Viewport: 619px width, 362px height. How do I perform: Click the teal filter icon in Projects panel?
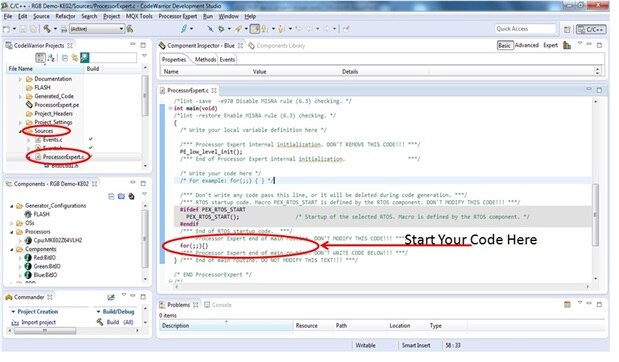[84, 58]
